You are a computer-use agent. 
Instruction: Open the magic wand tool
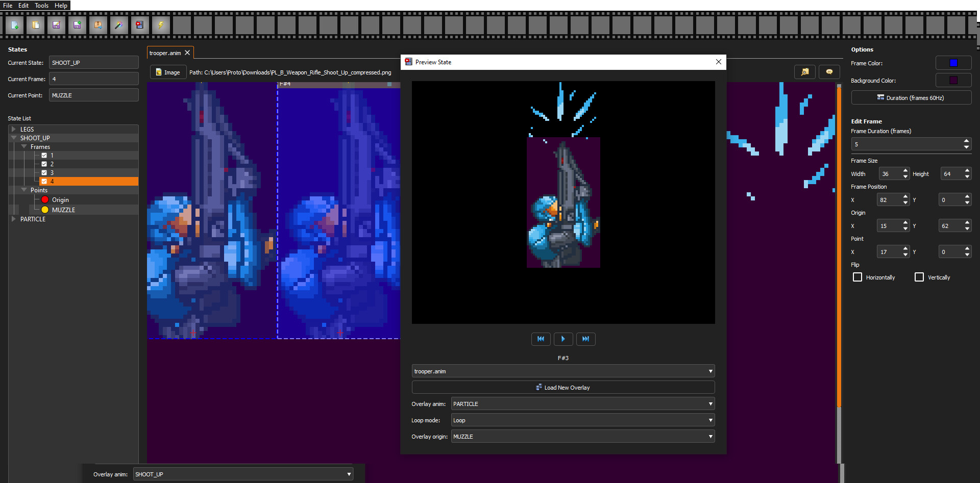(x=119, y=24)
